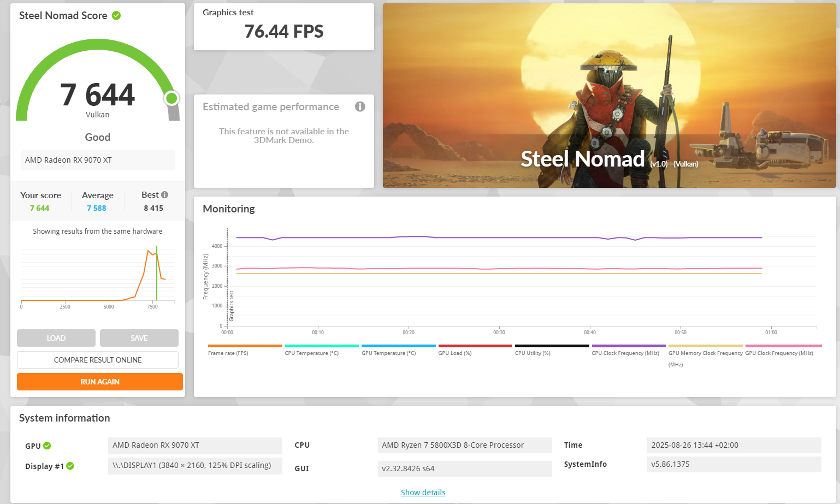Click the purple CPU clock frequency line
This screenshot has width=840, height=504.
499,238
